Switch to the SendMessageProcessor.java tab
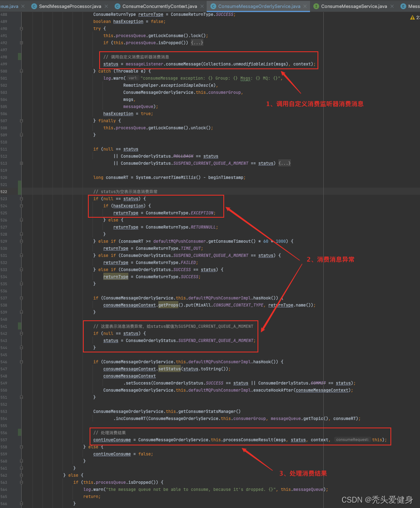420x508 pixels. 70,6
